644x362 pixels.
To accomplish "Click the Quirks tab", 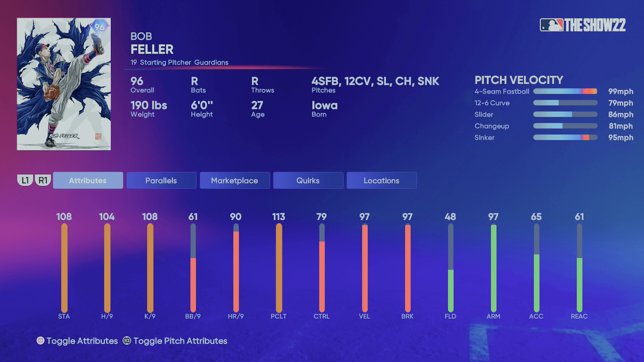I will pos(308,180).
